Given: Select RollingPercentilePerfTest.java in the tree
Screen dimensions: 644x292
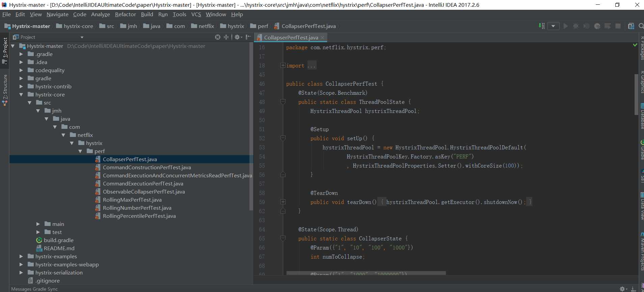Looking at the screenshot, I should (x=139, y=216).
